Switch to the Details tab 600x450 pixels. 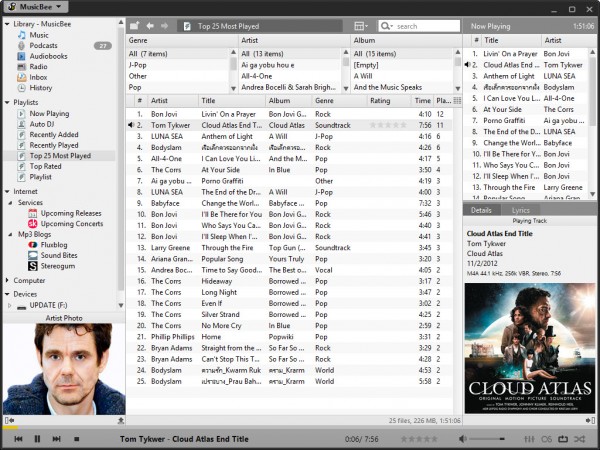pyautogui.click(x=481, y=210)
